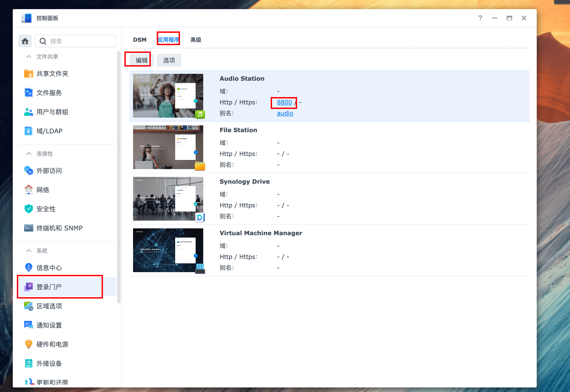Viewport: 570px width, 392px height.
Task: Open 共享文件夹 in the sidebar
Action: 67,73
